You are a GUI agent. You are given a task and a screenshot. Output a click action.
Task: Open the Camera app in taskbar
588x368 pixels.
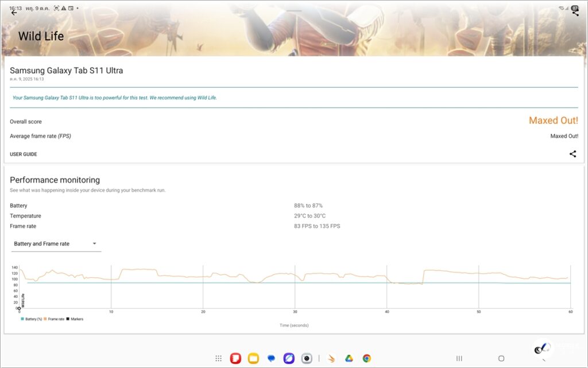click(x=307, y=358)
